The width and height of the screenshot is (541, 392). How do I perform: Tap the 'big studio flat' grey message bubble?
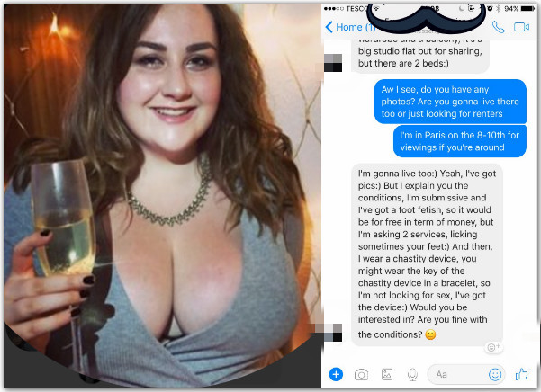tap(420, 56)
